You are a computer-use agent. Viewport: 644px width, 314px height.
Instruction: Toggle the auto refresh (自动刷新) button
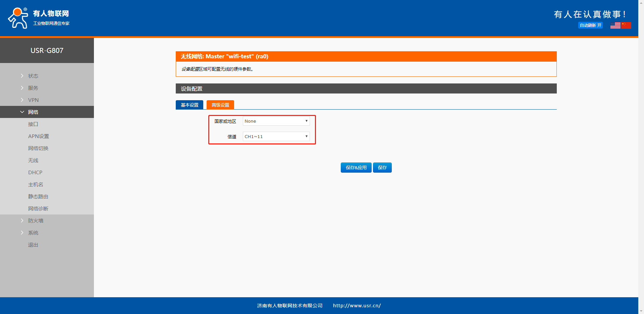(590, 25)
